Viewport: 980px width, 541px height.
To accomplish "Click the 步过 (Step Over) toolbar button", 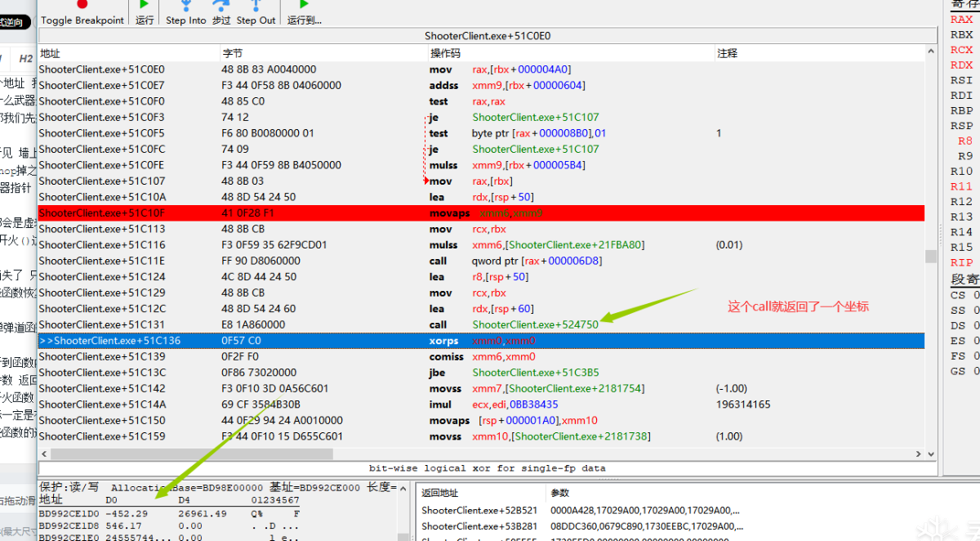I will pos(220,12).
